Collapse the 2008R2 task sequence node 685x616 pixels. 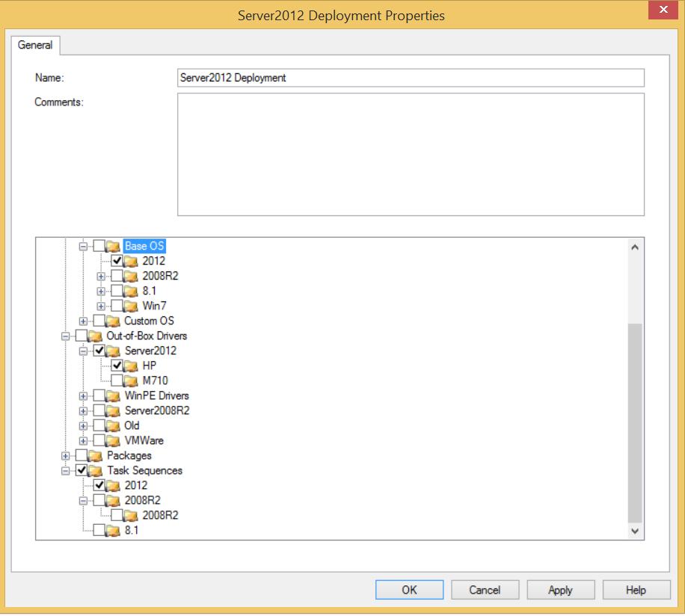tap(83, 501)
